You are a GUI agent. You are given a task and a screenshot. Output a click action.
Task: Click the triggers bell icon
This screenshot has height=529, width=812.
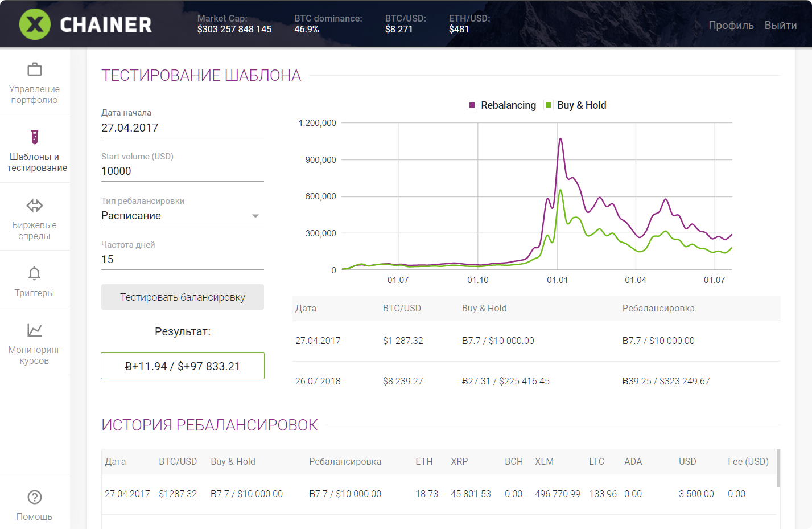tap(35, 273)
